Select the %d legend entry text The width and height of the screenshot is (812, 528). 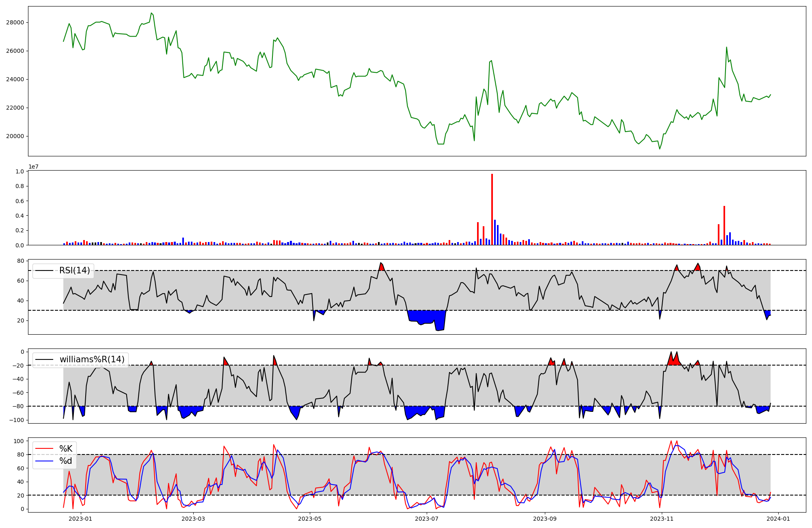66,461
